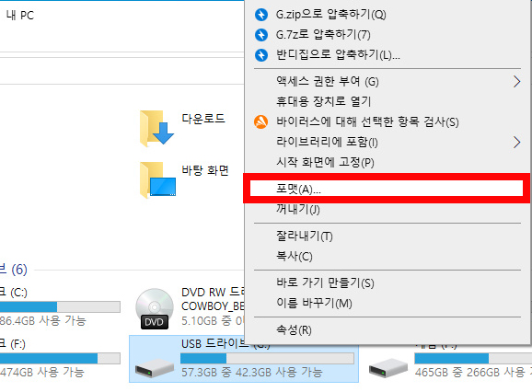
Task: Click the Bandizip icon beside 반디집으로 압축하기
Action: (x=261, y=55)
